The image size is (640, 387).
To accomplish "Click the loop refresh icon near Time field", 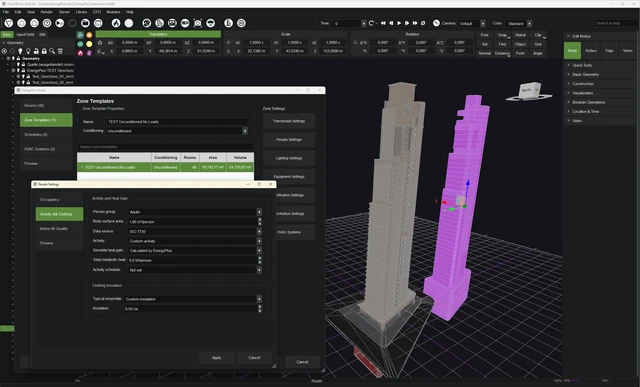I will [371, 23].
